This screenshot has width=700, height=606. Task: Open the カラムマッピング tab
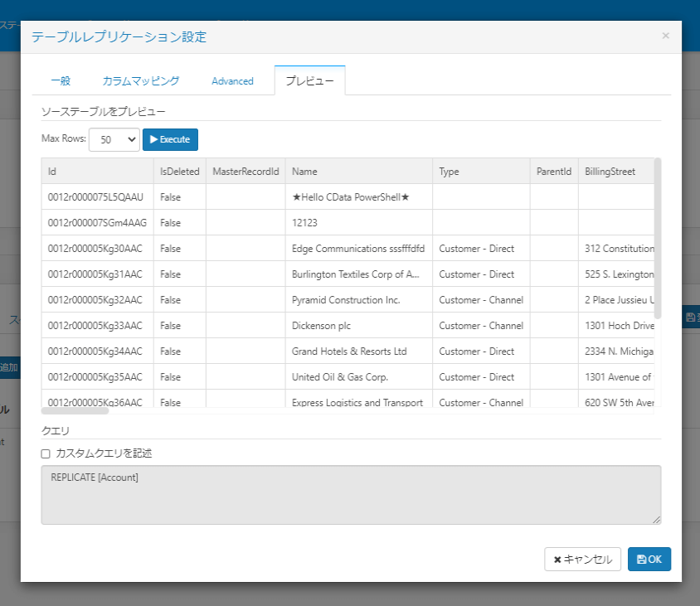pos(141,81)
